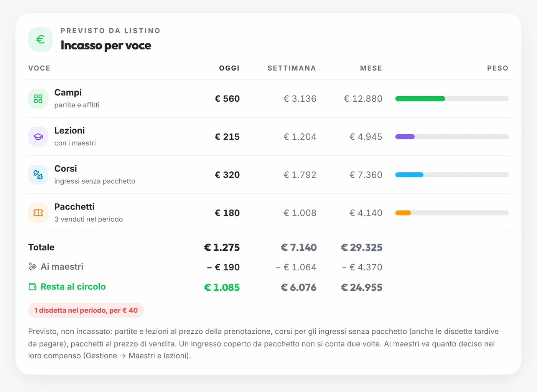Click the green Campi weight bar
This screenshot has width=537, height=392.
click(x=420, y=99)
